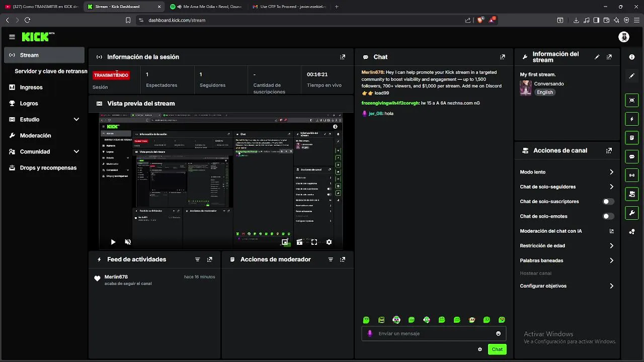Select Stream in the left sidebar
The image size is (644, 362).
[x=44, y=55]
